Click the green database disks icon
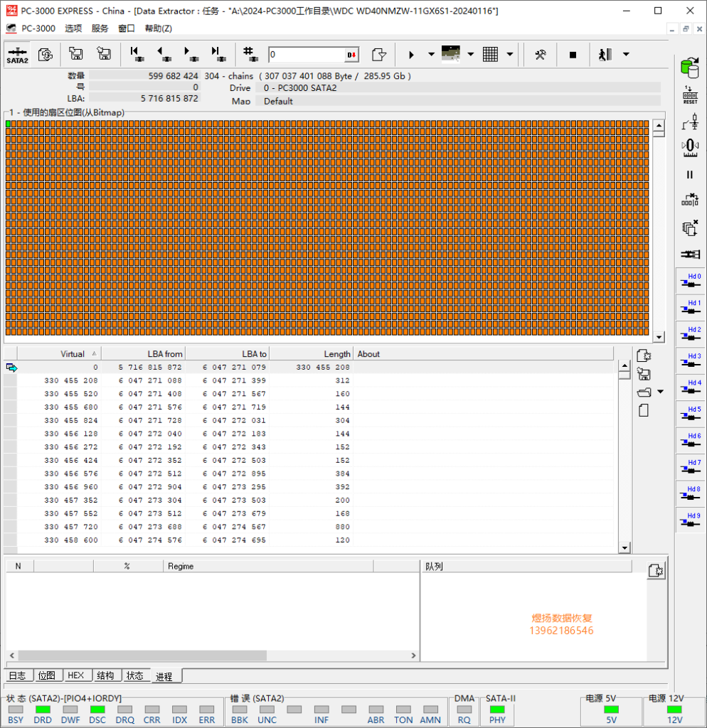 (689, 68)
